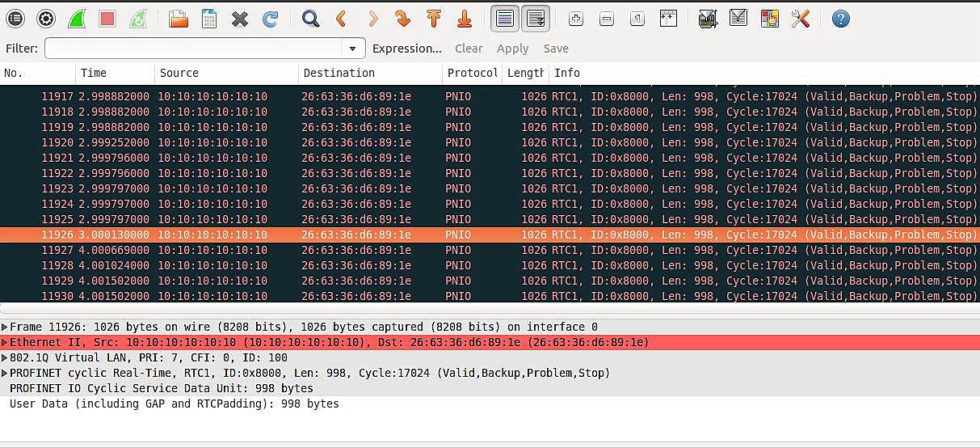Find a packet with magnifier icon
This screenshot has width=980, height=448.
pos(310,18)
